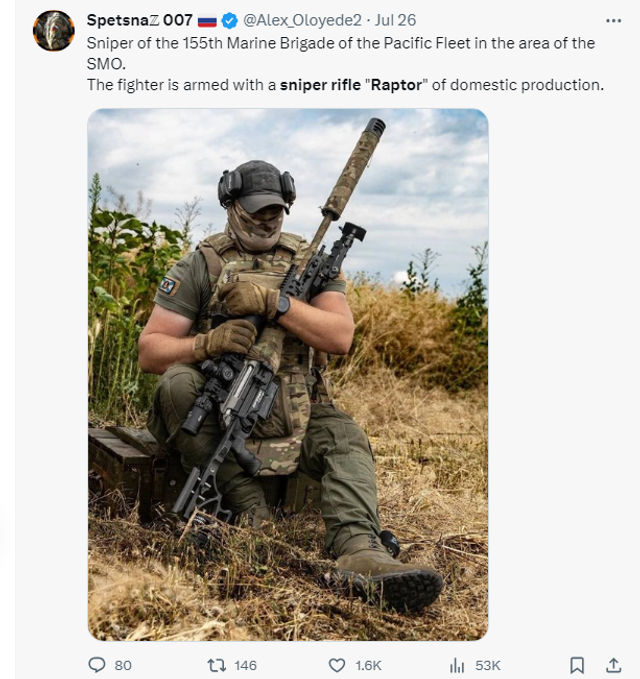Click the 146 reposts count

245,665
